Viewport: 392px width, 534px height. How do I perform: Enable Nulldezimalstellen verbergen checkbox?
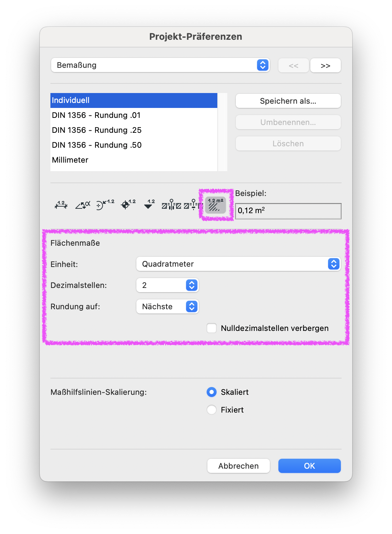(x=212, y=328)
